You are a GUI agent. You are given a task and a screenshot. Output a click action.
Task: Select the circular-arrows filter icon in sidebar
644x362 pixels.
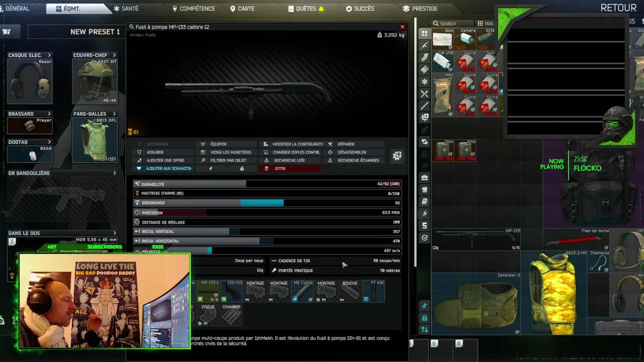point(425,142)
